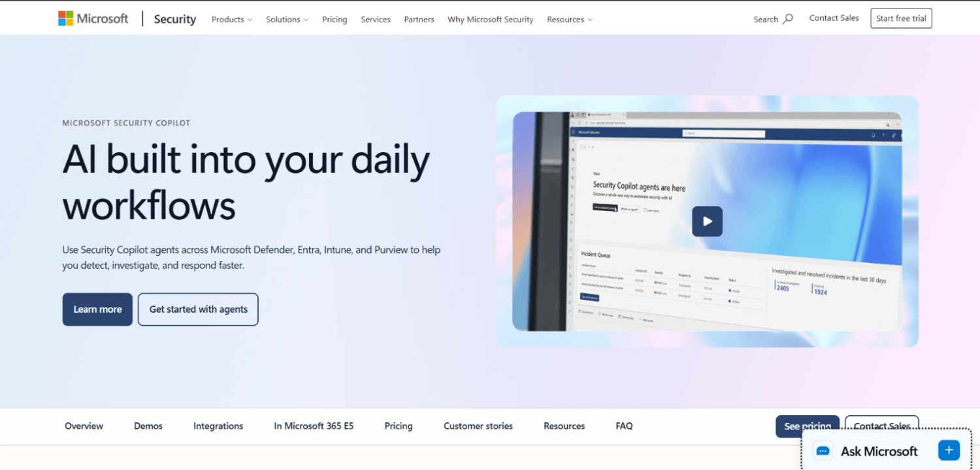This screenshot has height=470, width=980.
Task: Click the video preview thumbnail
Action: tap(707, 221)
